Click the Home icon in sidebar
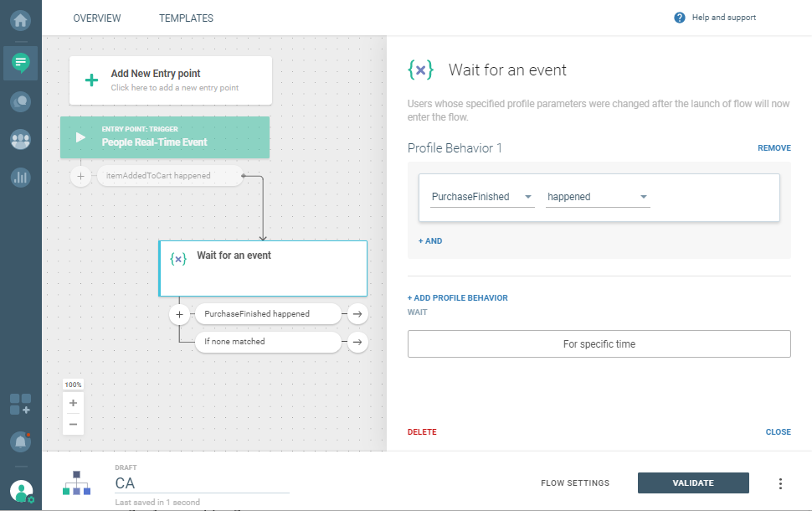 (20, 18)
